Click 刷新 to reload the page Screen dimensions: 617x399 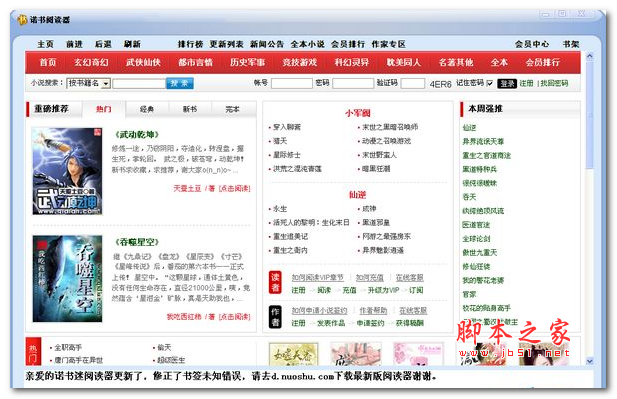tap(132, 44)
